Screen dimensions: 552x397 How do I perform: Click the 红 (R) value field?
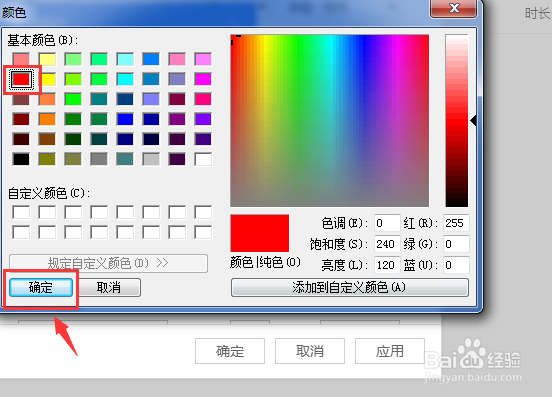point(456,223)
